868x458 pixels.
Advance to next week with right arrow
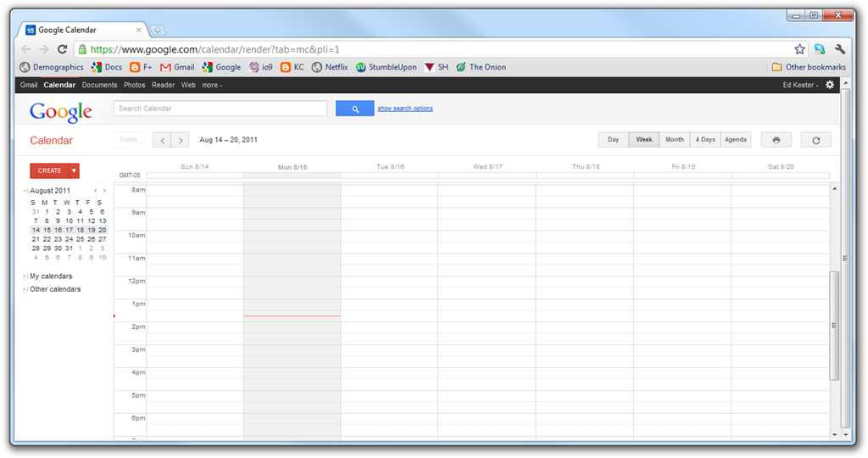pyautogui.click(x=181, y=140)
